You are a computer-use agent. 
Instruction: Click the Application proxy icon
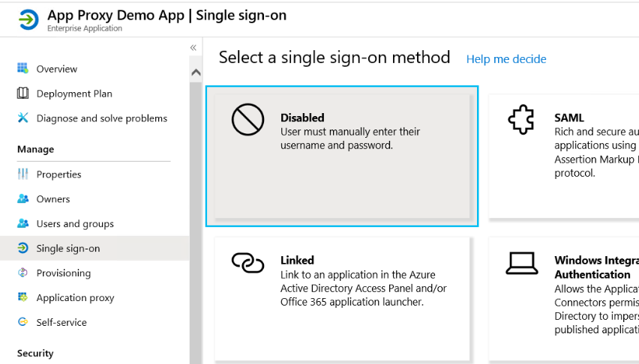[x=22, y=298]
